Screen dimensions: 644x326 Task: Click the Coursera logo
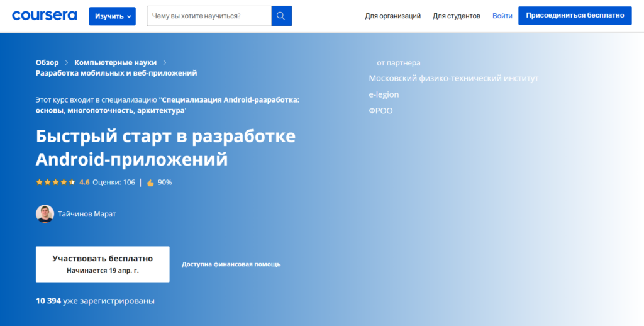click(44, 16)
